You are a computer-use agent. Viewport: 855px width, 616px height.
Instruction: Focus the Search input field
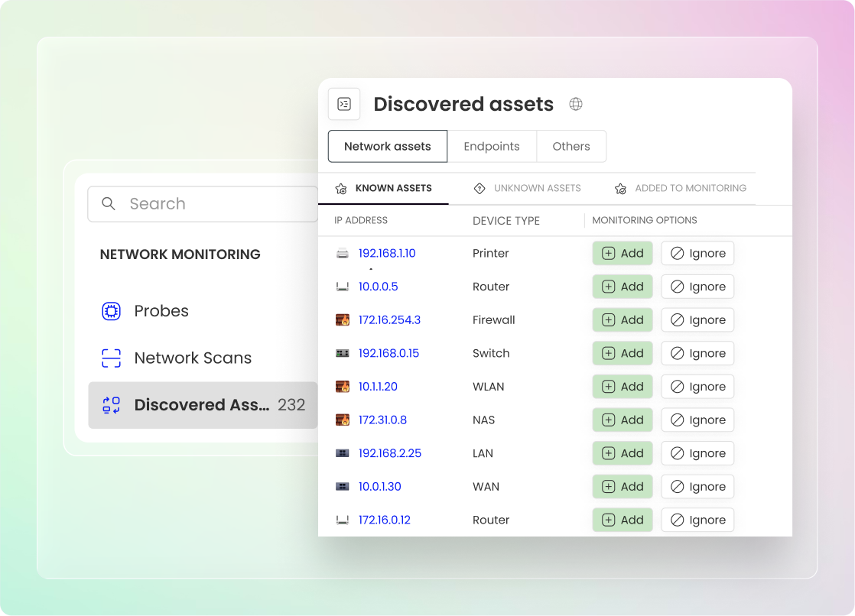[214, 204]
